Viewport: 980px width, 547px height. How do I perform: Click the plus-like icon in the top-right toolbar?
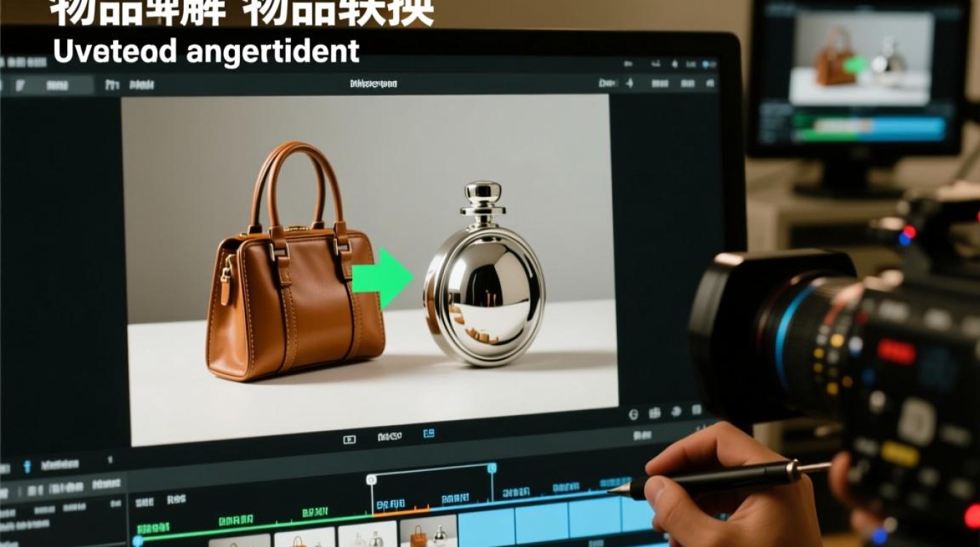tap(629, 84)
